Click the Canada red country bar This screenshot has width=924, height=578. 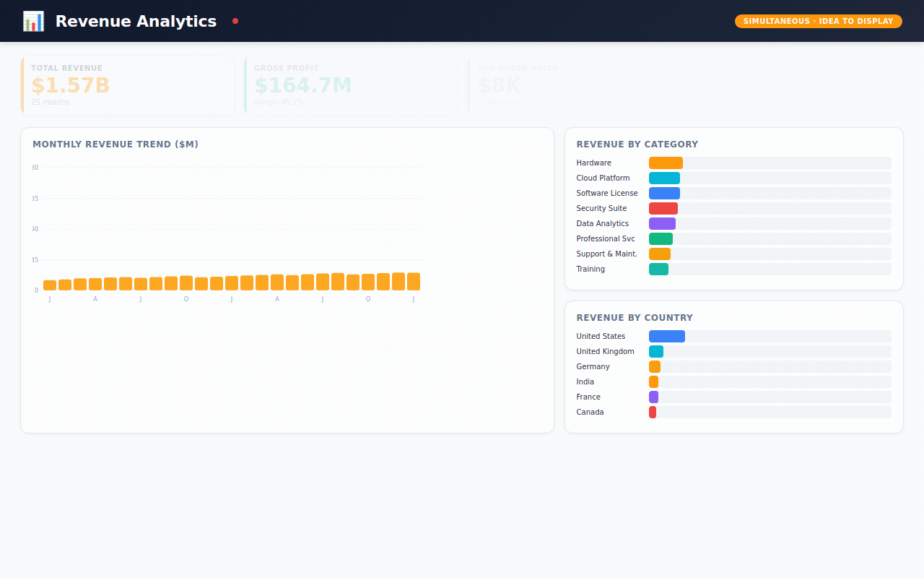coord(653,413)
